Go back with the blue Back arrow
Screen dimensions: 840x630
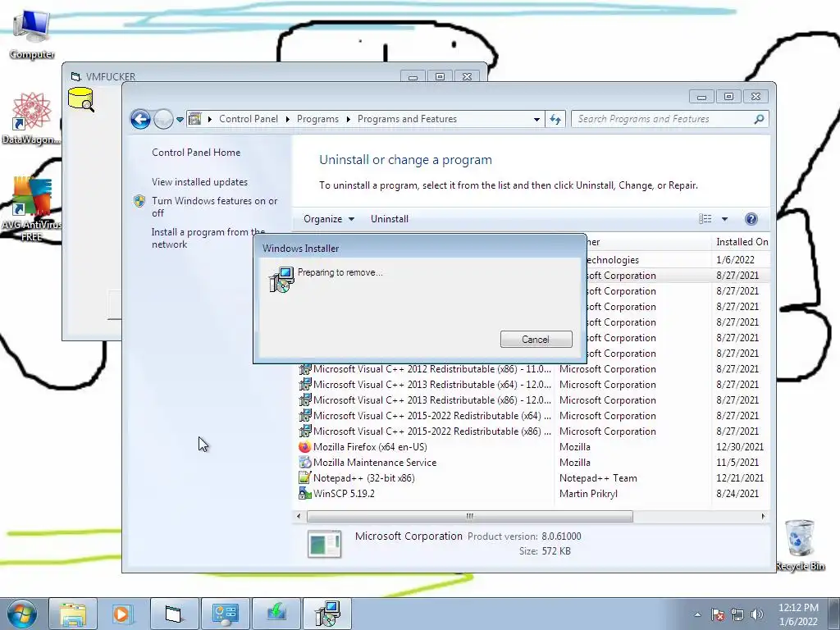click(140, 119)
